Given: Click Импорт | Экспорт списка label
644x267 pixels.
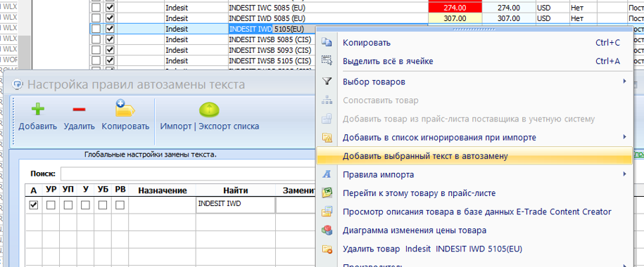Looking at the screenshot, I should point(210,126).
